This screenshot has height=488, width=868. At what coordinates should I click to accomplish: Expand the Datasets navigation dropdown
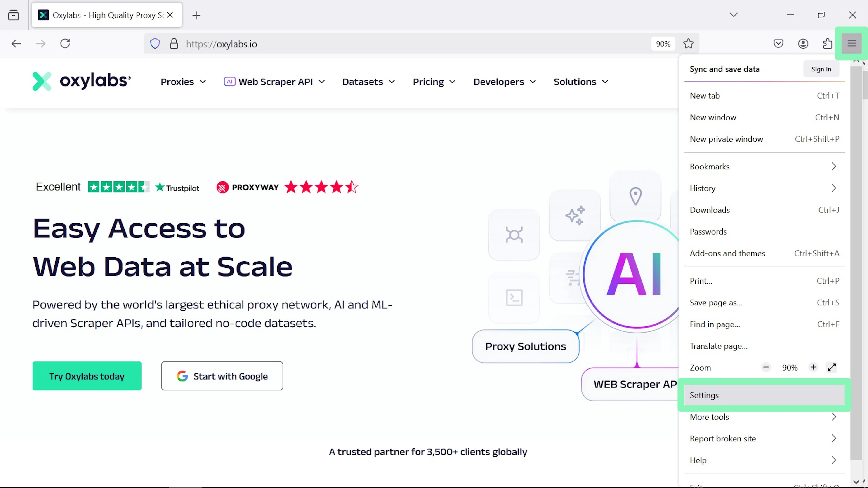369,82
